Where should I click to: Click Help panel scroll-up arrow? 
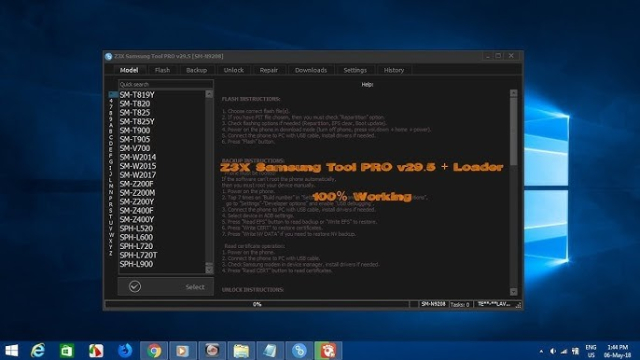click(514, 93)
